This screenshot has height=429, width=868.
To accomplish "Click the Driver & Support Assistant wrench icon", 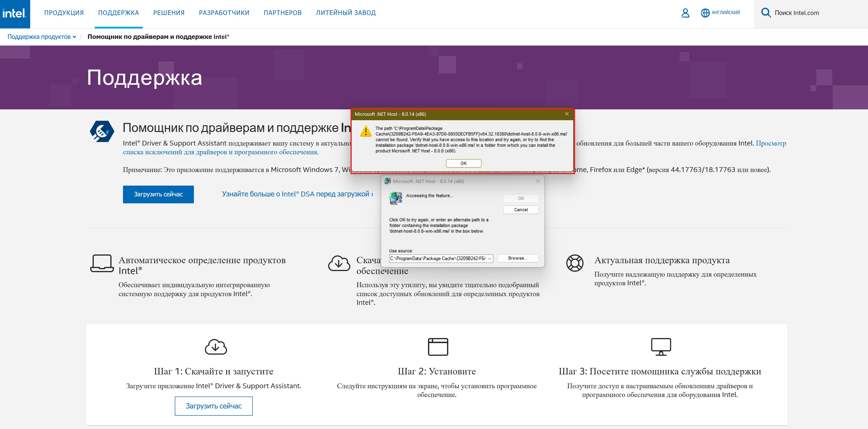I will coord(102,131).
